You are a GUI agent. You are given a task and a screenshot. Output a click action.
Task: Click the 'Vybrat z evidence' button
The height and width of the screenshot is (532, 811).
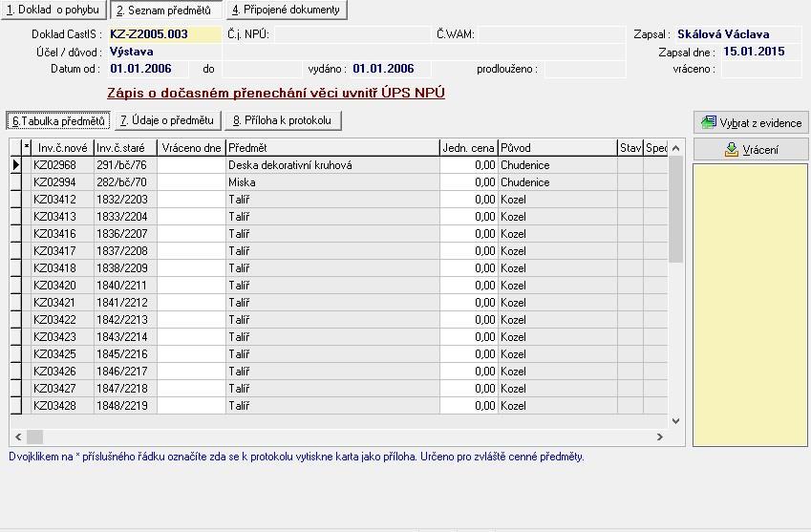751,122
